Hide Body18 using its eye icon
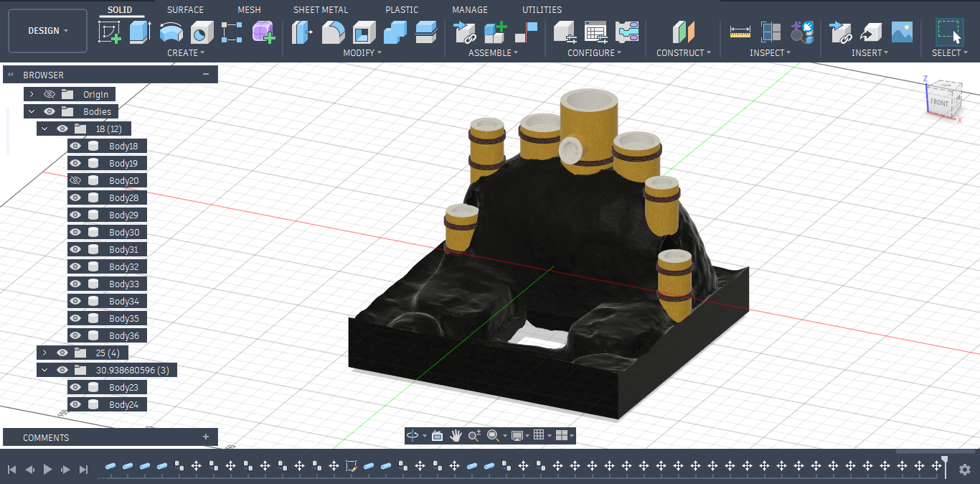 click(x=75, y=146)
